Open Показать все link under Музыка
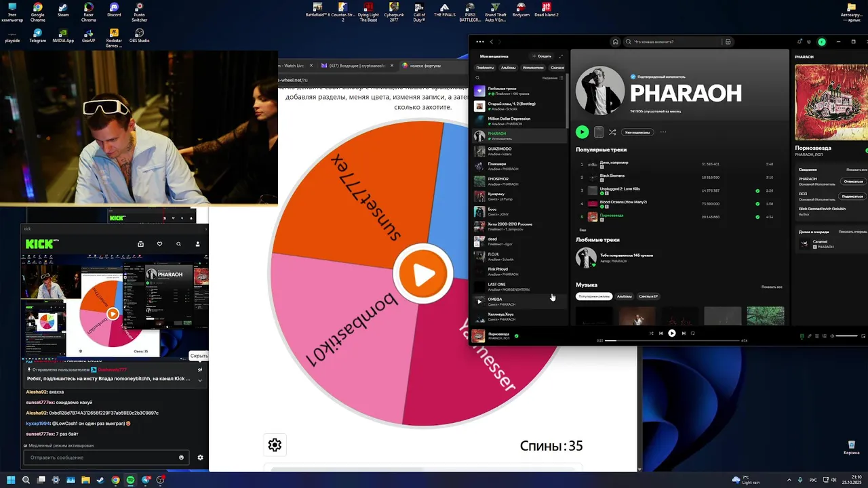This screenshot has height=488, width=868. click(772, 287)
